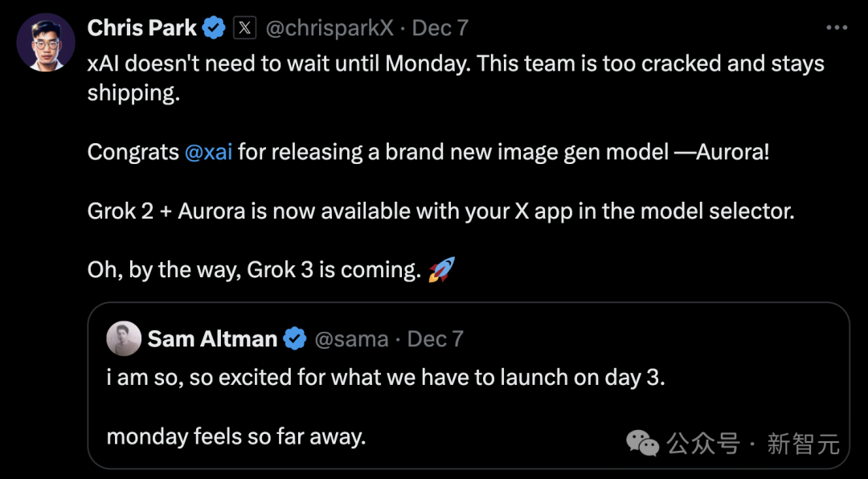Click the WeChat logo watermark
The image size is (868, 479).
tap(641, 443)
